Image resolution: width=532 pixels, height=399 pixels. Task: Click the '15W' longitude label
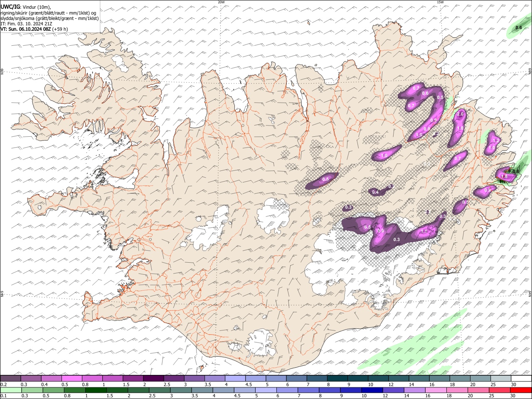click(x=440, y=2)
